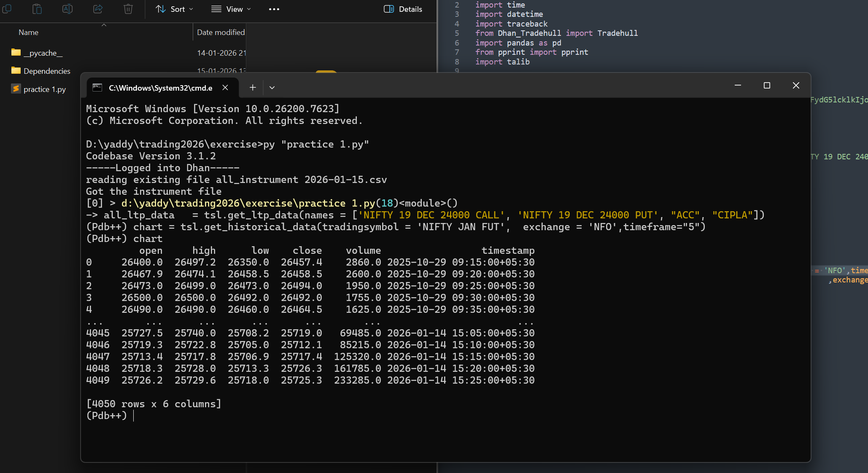The image size is (868, 473).
Task: Sort by the Name column header
Action: point(29,32)
